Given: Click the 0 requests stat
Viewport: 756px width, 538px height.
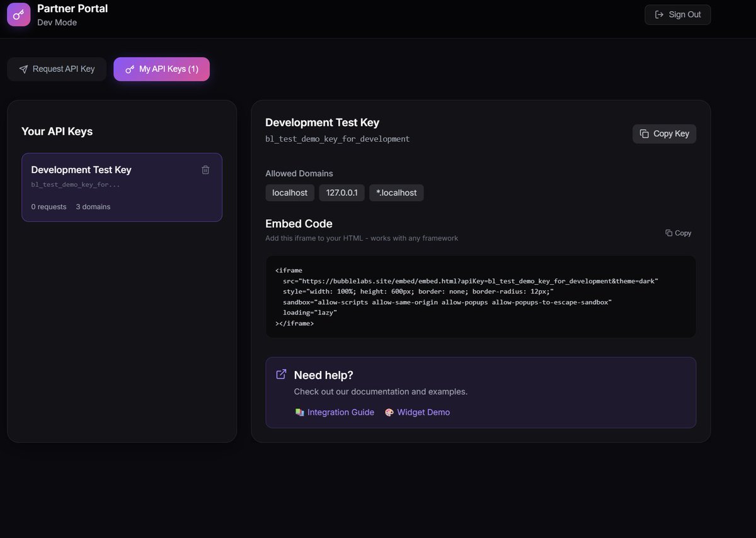Looking at the screenshot, I should [x=49, y=207].
